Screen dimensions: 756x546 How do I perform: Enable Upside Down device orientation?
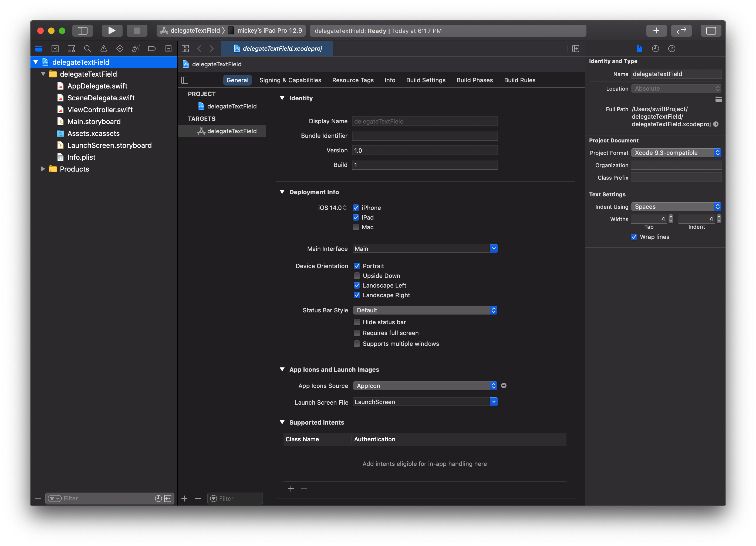(x=356, y=276)
